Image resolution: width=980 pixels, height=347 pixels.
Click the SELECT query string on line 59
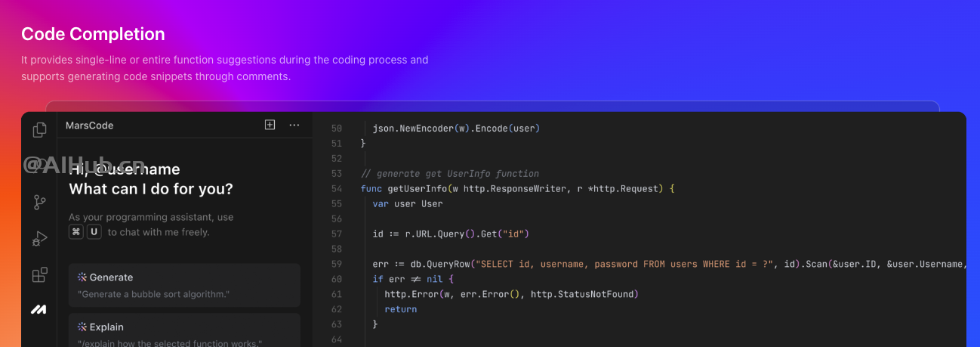pyautogui.click(x=622, y=264)
